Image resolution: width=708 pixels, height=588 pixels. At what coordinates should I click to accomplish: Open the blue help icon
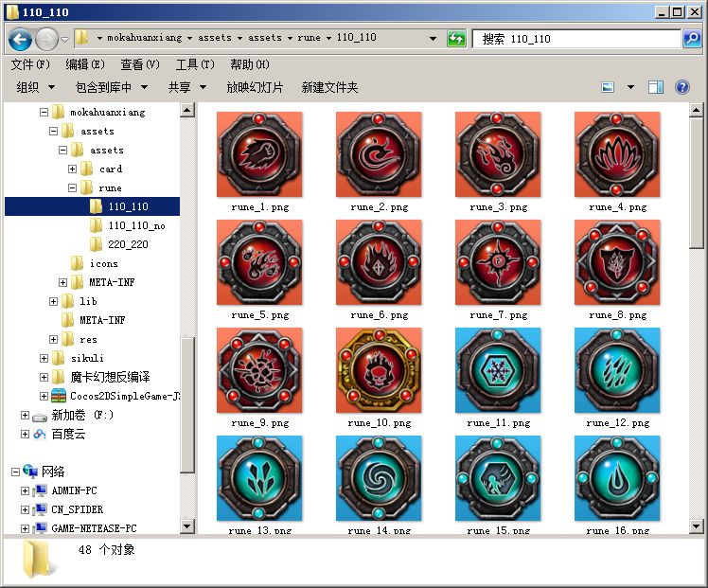pyautogui.click(x=681, y=87)
